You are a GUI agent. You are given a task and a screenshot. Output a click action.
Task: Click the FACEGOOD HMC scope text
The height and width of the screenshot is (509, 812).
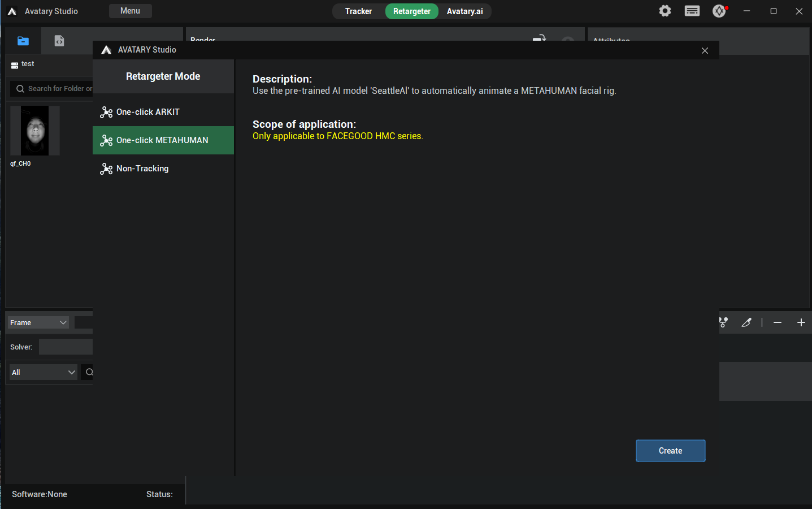(338, 136)
